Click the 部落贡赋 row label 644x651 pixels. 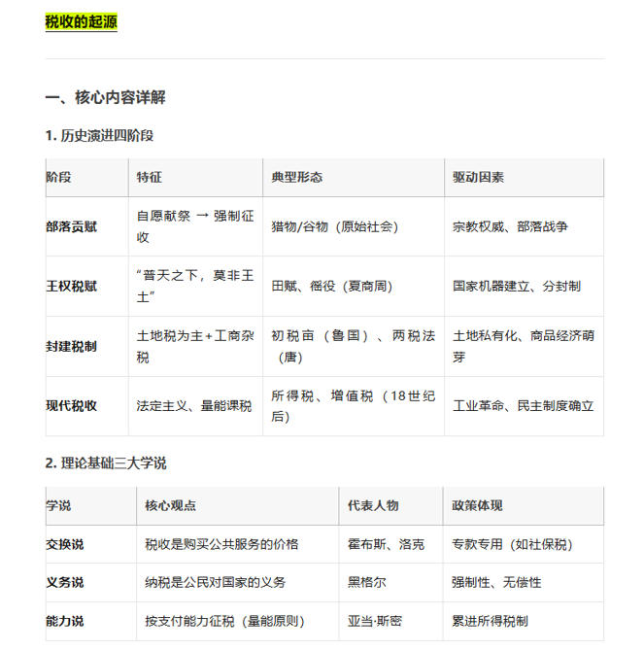(x=72, y=226)
